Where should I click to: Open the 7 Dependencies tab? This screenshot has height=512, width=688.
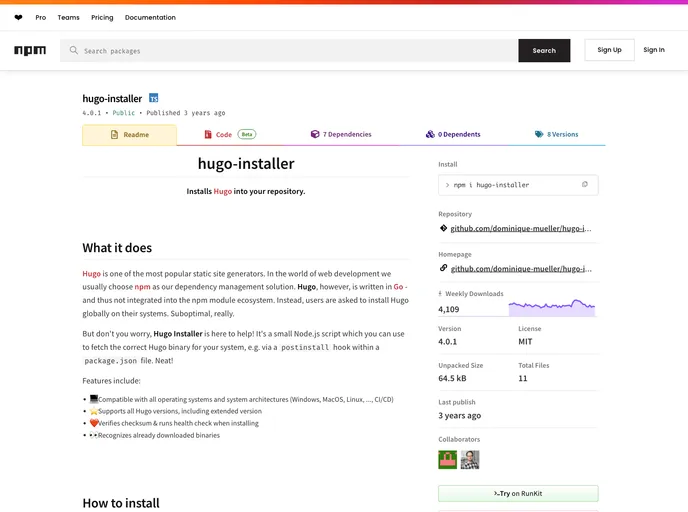pyautogui.click(x=341, y=134)
